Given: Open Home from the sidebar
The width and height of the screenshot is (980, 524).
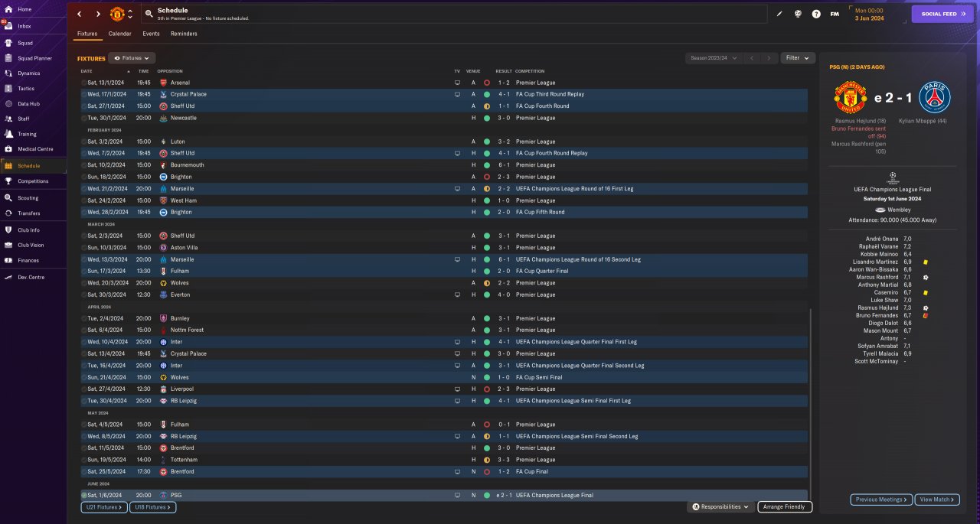Looking at the screenshot, I should point(24,9).
